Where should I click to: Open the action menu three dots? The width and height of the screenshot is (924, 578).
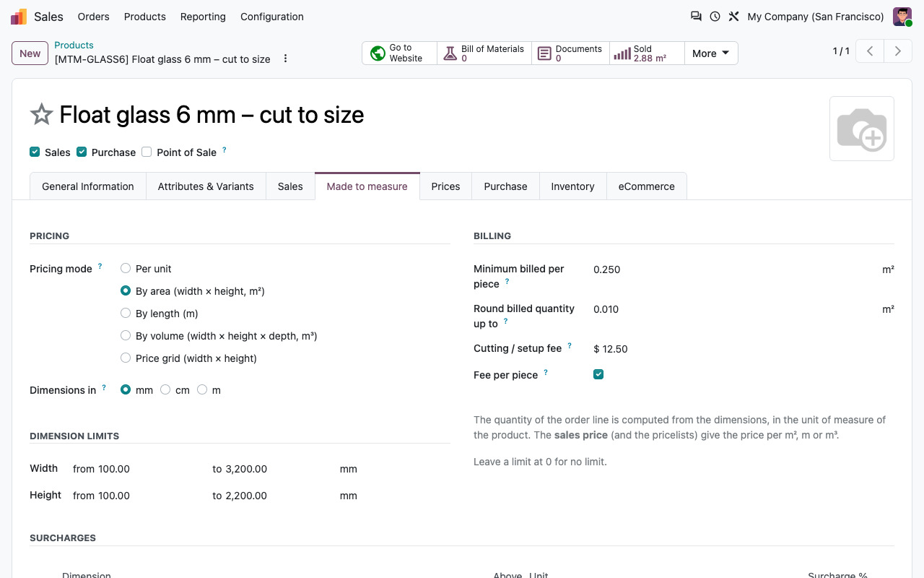285,59
